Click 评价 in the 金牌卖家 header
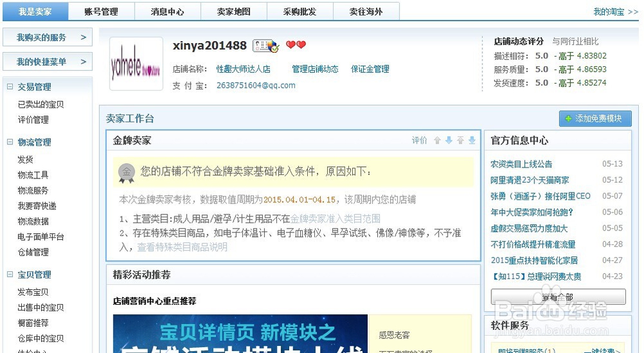Image resolution: width=644 pixels, height=353 pixels. coord(419,140)
